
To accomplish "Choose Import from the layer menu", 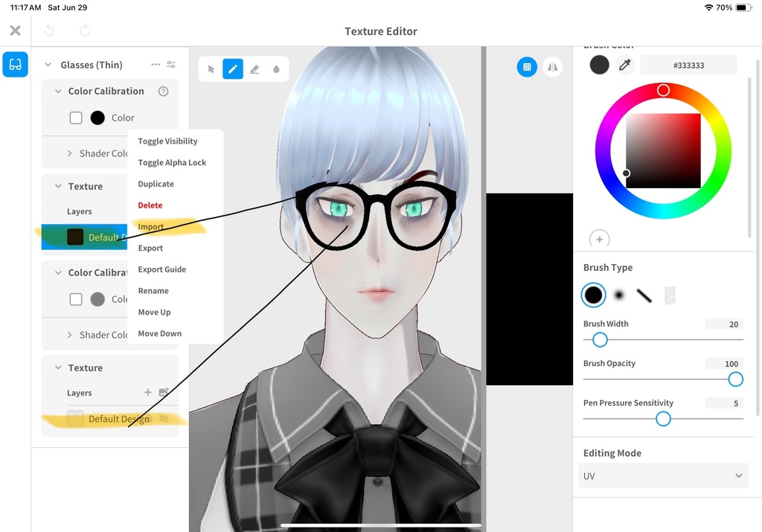I will 150,226.
